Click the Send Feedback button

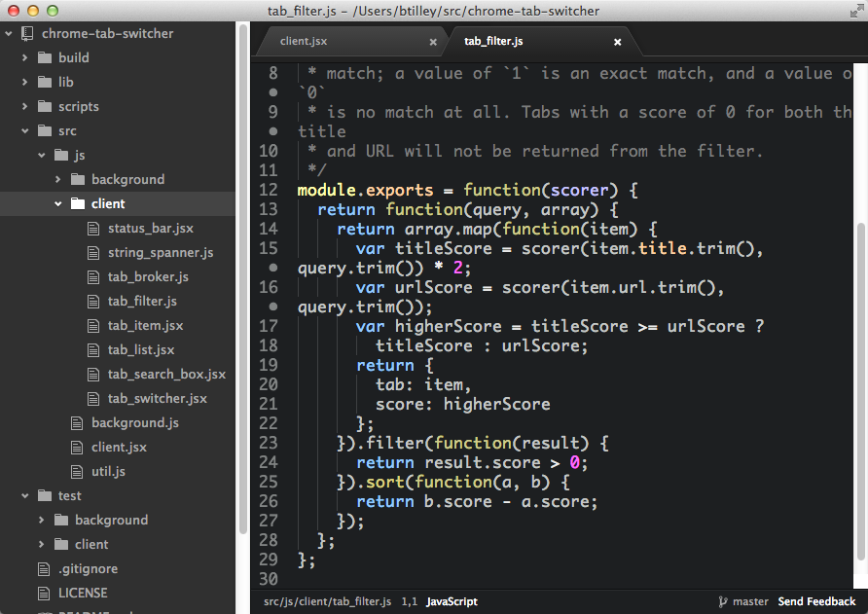[815, 601]
